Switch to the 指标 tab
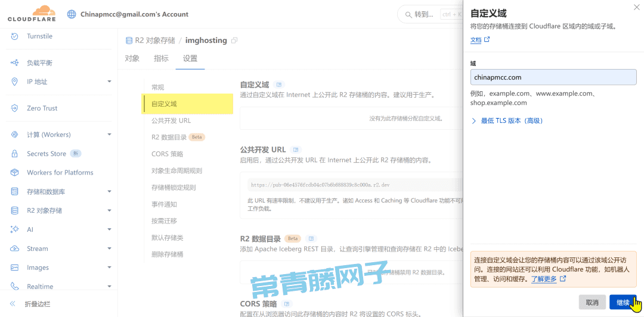 161,59
